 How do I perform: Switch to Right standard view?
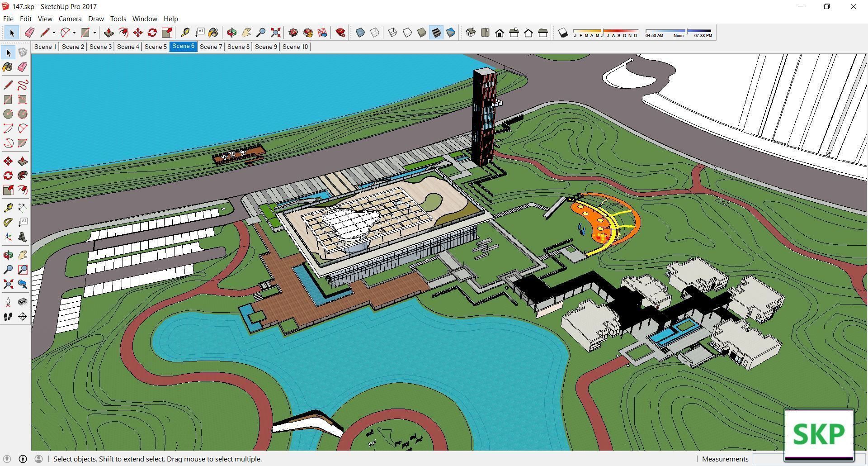tap(514, 33)
